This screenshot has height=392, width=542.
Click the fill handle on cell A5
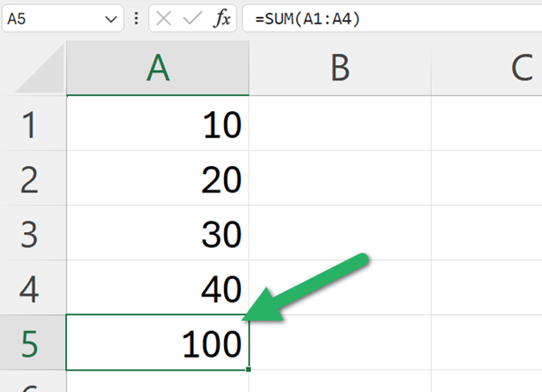(248, 369)
